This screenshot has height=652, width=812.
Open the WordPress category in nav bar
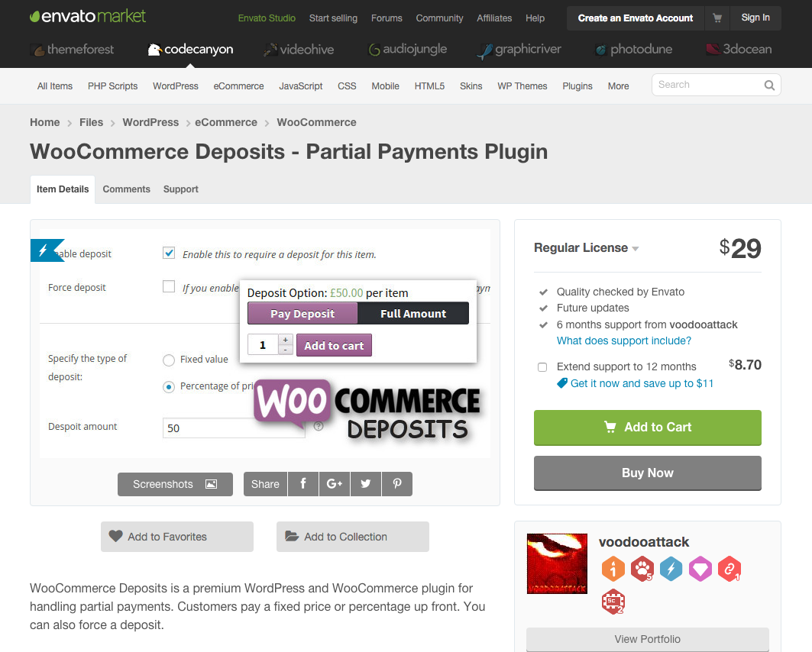pyautogui.click(x=176, y=86)
